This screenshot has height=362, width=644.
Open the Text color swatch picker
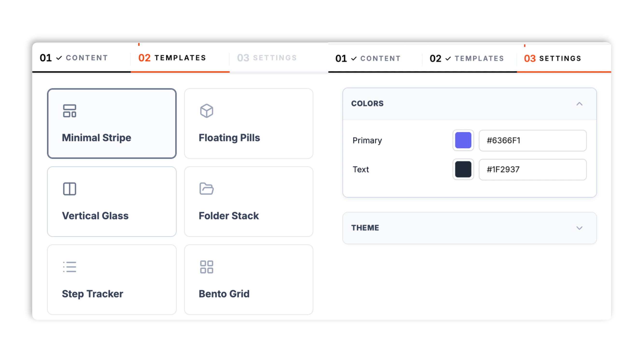point(463,169)
